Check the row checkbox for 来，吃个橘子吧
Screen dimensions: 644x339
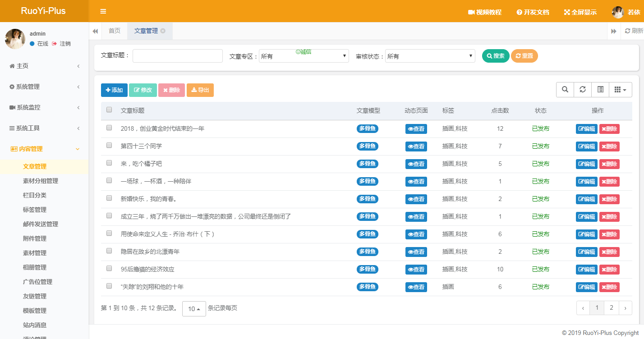coord(109,163)
